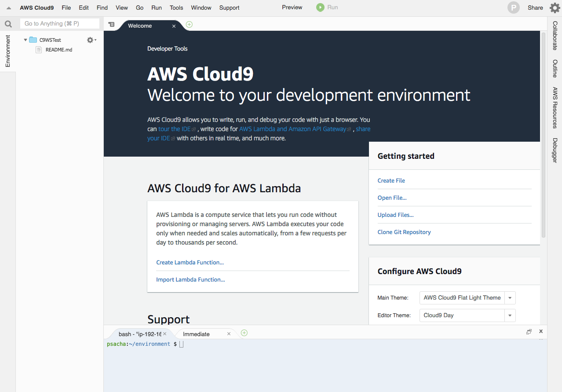Open the Run menu
This screenshot has height=392, width=562.
(x=157, y=7)
